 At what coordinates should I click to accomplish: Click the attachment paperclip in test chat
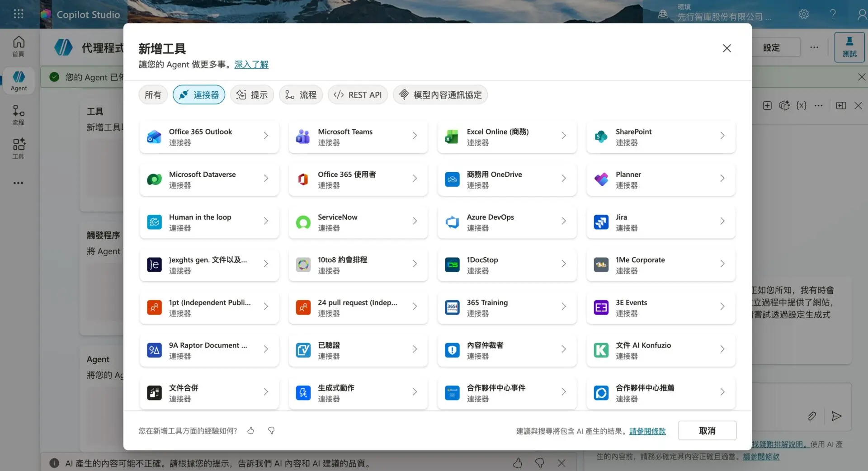click(812, 416)
